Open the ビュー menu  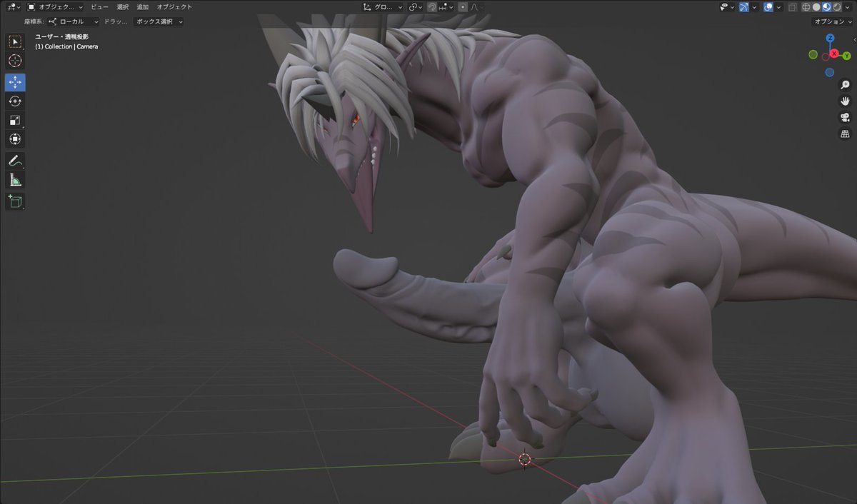pyautogui.click(x=99, y=7)
